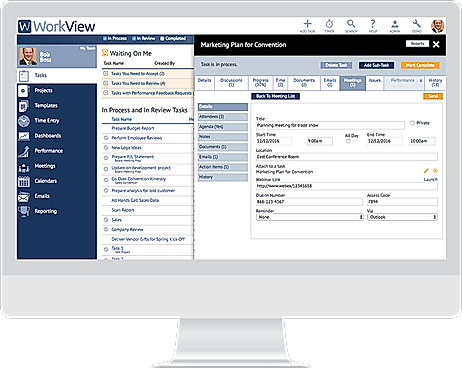462x368 pixels.
Task: Open the Help question mark icon
Action: pos(373,24)
